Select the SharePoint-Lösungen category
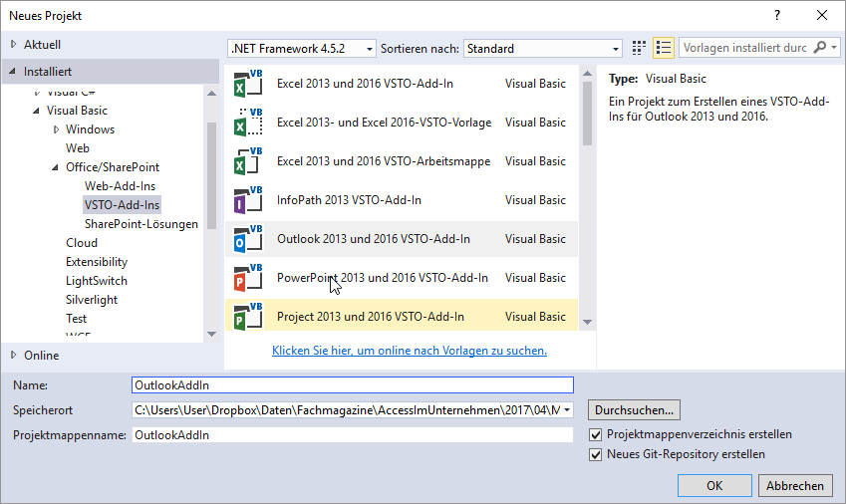The image size is (846, 504). 141,224
